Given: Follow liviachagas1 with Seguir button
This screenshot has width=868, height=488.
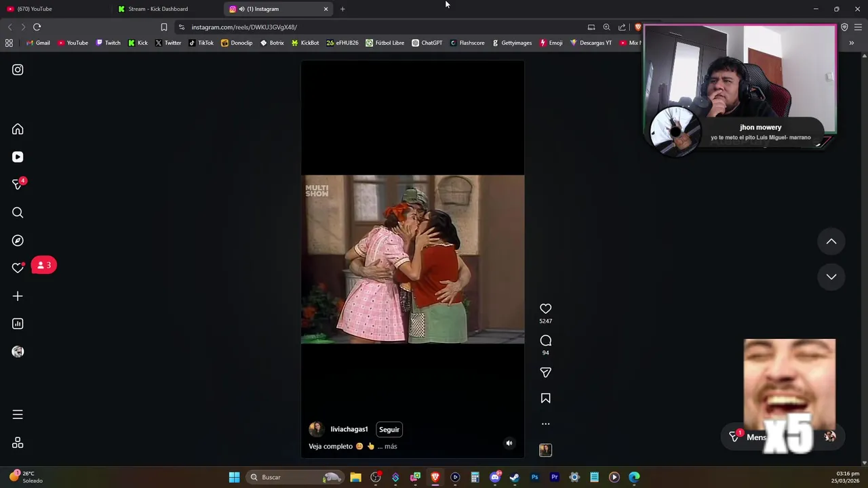Looking at the screenshot, I should [389, 430].
